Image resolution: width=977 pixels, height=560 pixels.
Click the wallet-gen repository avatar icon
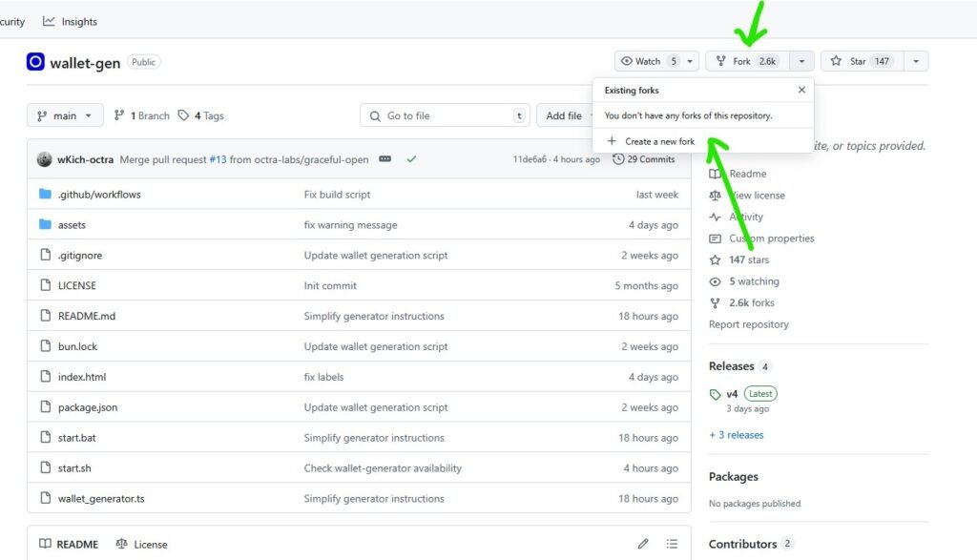click(x=35, y=62)
